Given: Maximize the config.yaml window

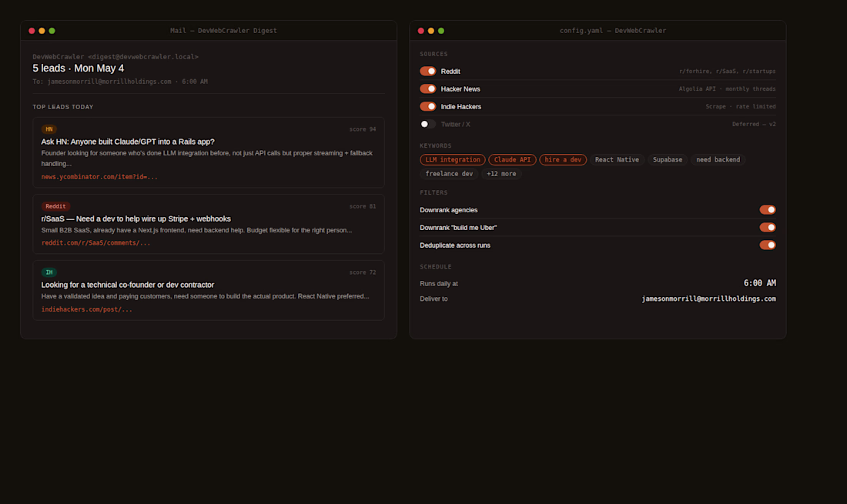Looking at the screenshot, I should click(x=440, y=31).
